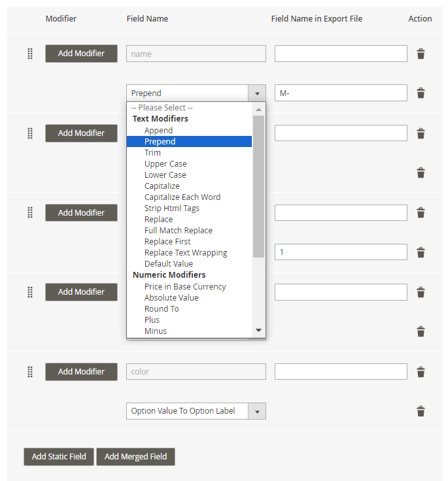The width and height of the screenshot is (448, 481).
Task: Pick Round To numeric modifier
Action: click(162, 309)
